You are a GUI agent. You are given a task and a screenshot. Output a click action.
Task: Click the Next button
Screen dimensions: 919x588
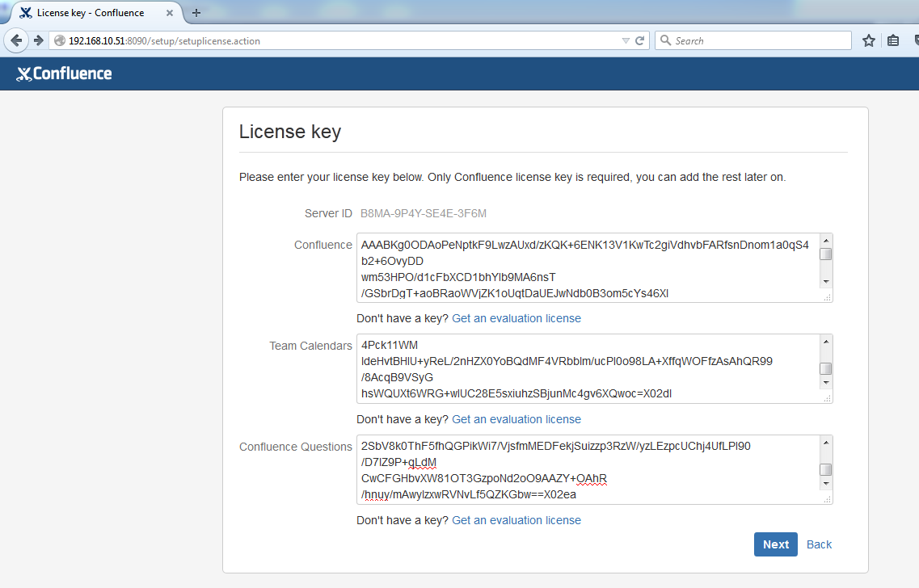[x=775, y=544]
